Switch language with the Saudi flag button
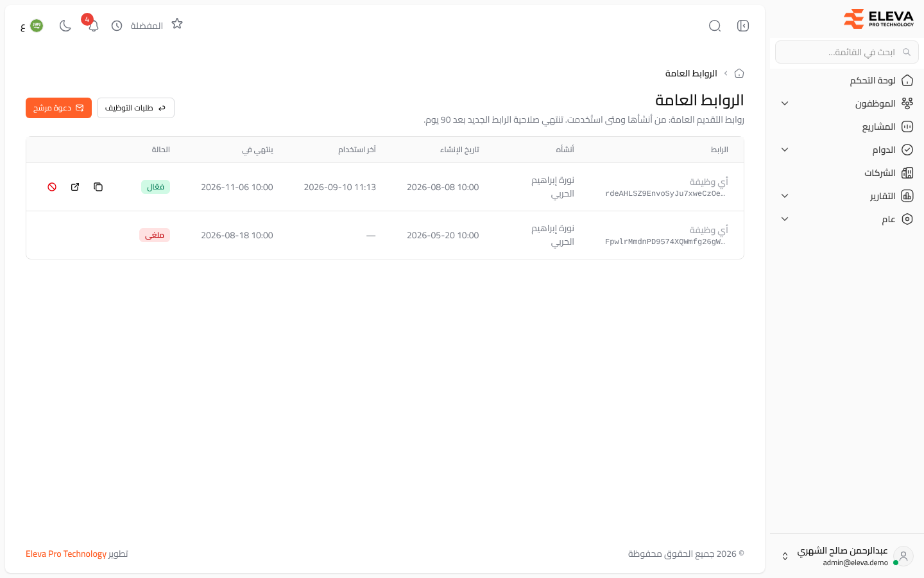924x578 pixels. pyautogui.click(x=31, y=26)
